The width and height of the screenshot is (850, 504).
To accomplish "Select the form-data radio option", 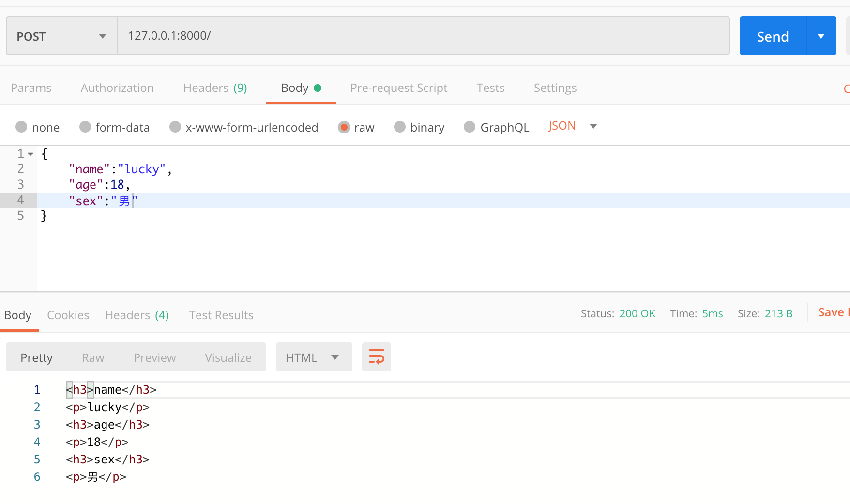I will (85, 127).
